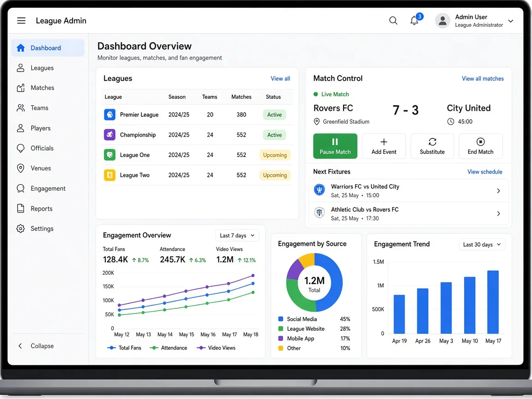Open Players in the sidebar
532x399 pixels.
(48, 128)
